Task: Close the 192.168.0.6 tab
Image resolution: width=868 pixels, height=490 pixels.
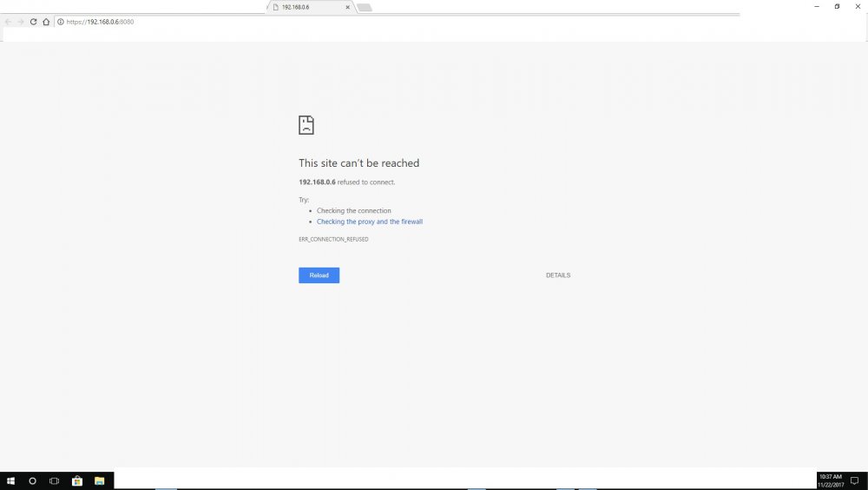Action: [x=348, y=7]
